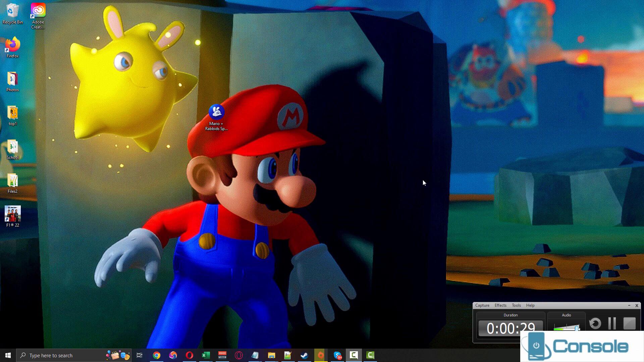Image resolution: width=644 pixels, height=362 pixels.
Task: Open Skype from the taskbar
Action: pos(337,355)
